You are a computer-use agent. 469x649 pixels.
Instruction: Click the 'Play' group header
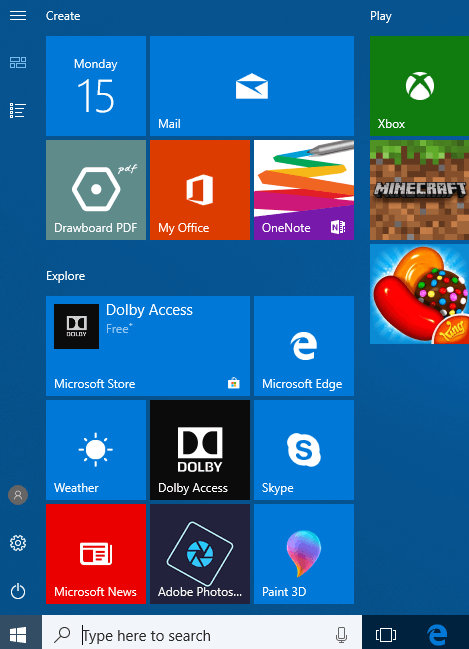pyautogui.click(x=380, y=16)
